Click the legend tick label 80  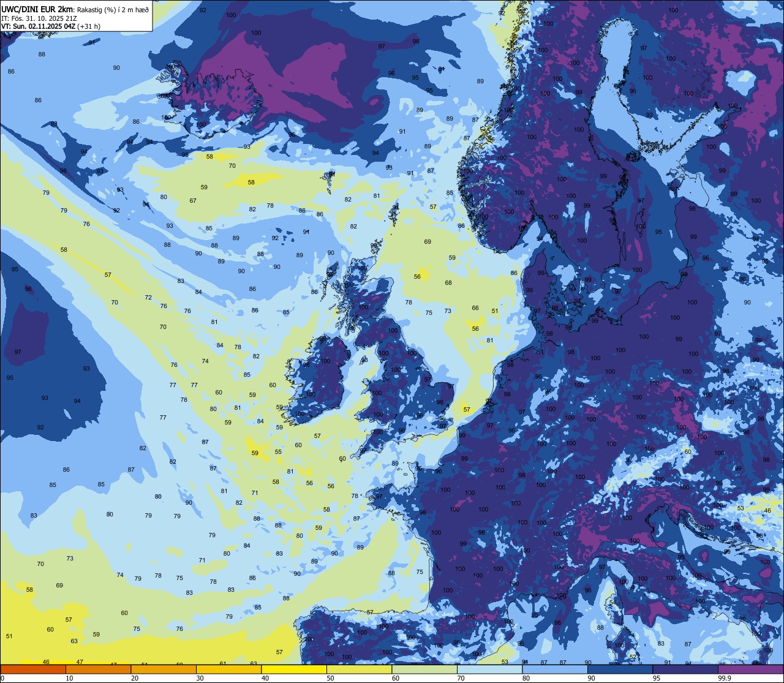tap(526, 678)
